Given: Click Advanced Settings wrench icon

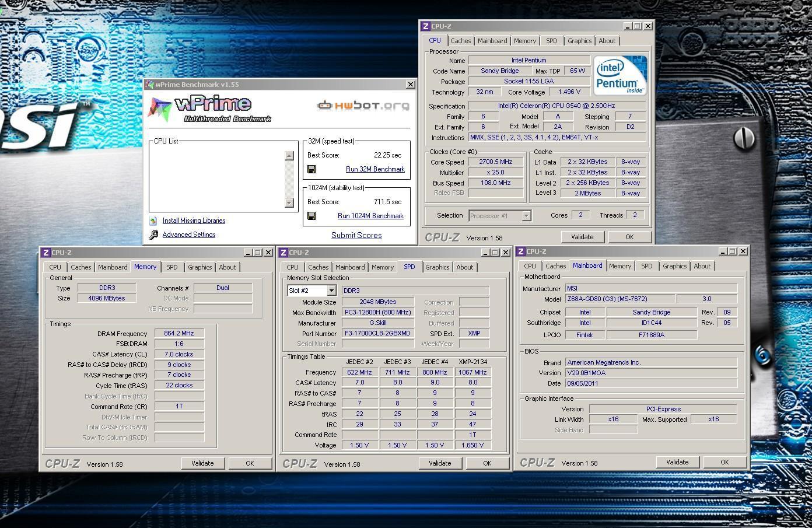Looking at the screenshot, I should 153,235.
